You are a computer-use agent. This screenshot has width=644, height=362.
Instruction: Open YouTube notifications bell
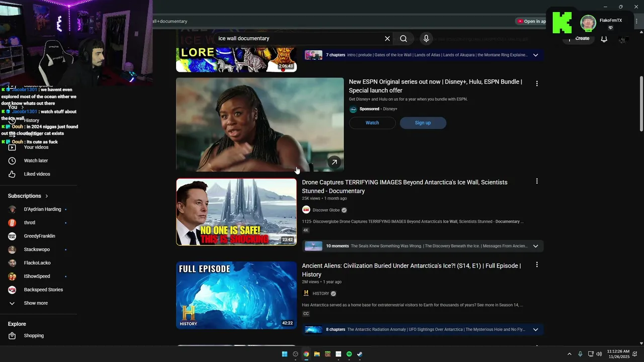point(604,39)
